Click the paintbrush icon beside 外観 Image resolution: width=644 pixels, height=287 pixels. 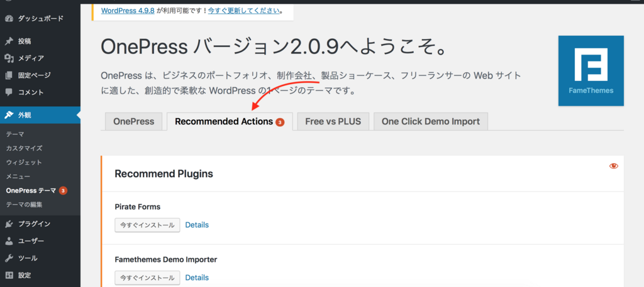tap(9, 115)
